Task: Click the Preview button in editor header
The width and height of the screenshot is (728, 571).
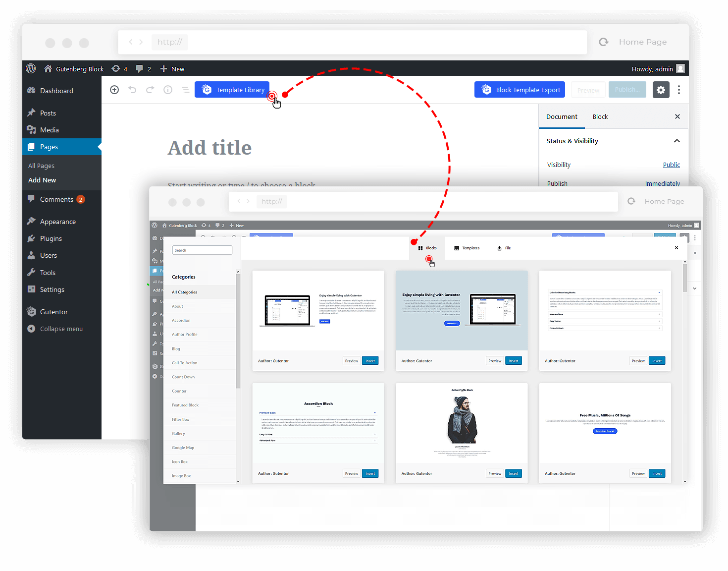Action: click(x=588, y=90)
